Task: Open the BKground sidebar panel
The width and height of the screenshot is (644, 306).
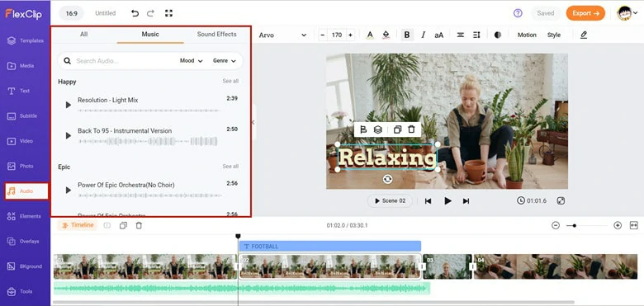Action: [x=25, y=266]
